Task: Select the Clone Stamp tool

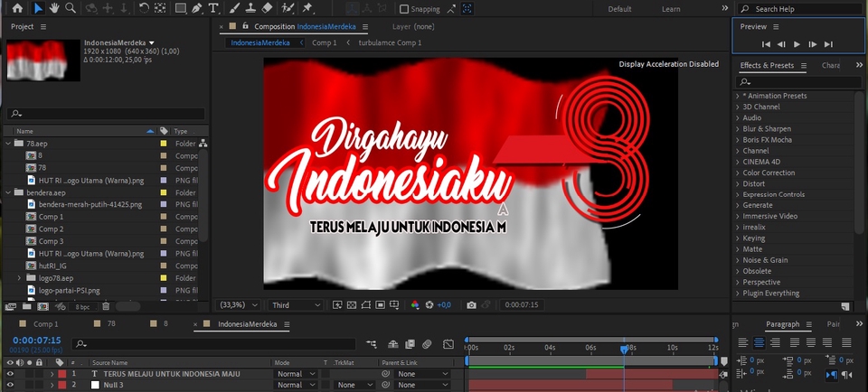Action: (x=250, y=8)
